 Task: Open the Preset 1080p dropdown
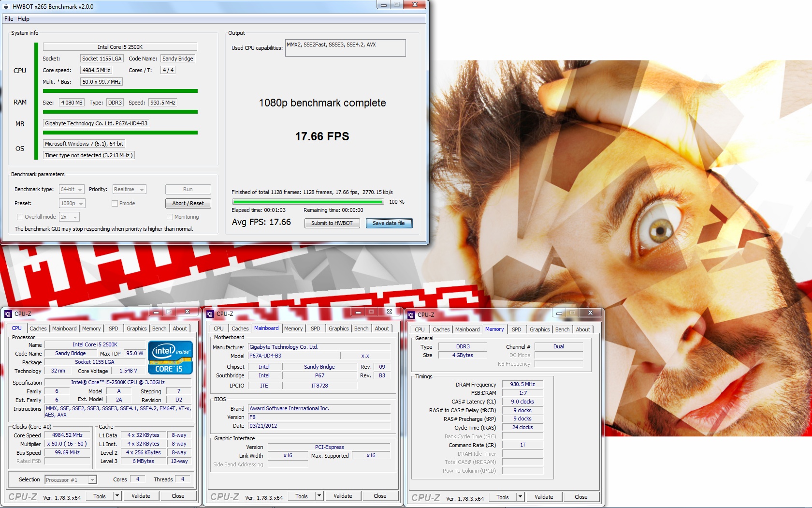(72, 204)
